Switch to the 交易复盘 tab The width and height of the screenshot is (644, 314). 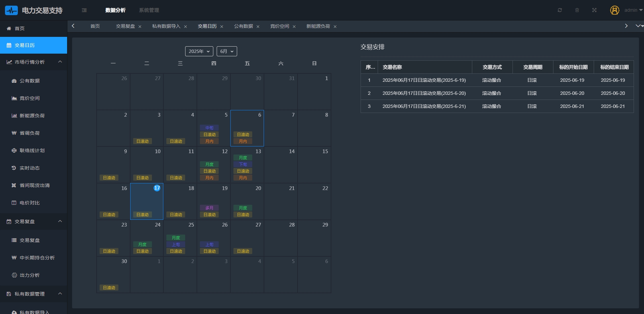(125, 26)
